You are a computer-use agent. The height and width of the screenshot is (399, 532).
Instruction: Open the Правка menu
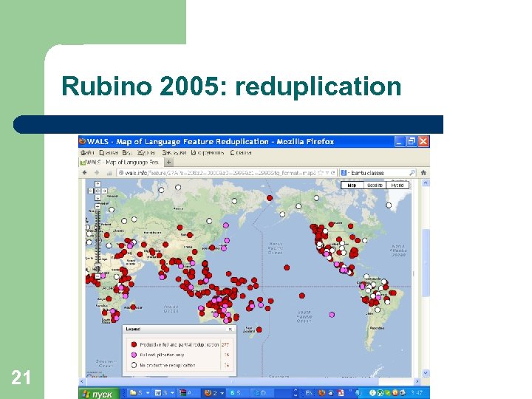(108, 153)
